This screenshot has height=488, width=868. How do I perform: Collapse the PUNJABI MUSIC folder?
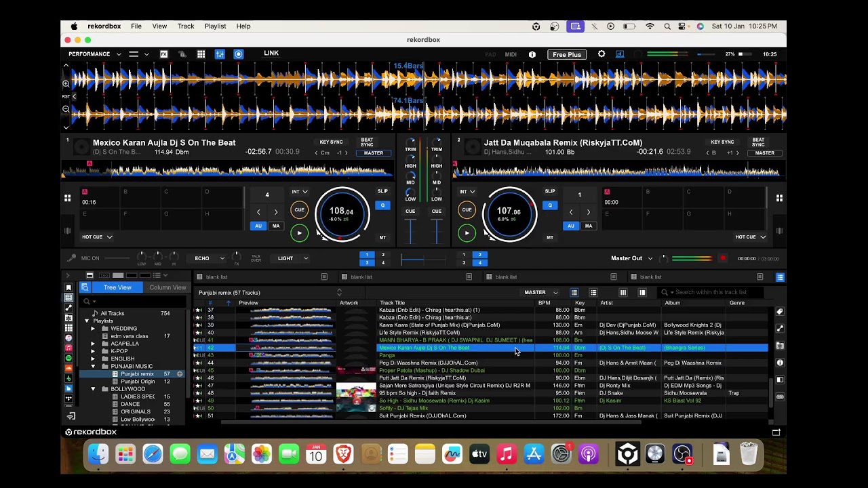[x=93, y=367]
